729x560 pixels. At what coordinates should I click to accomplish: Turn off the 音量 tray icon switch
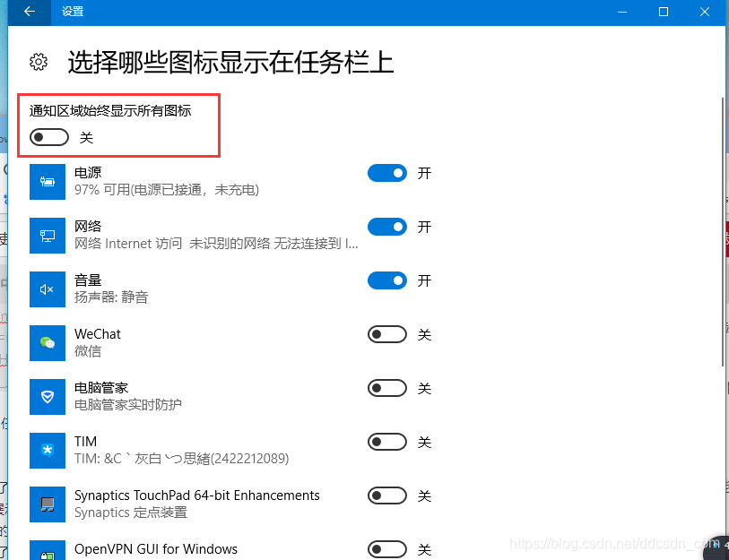click(x=387, y=280)
